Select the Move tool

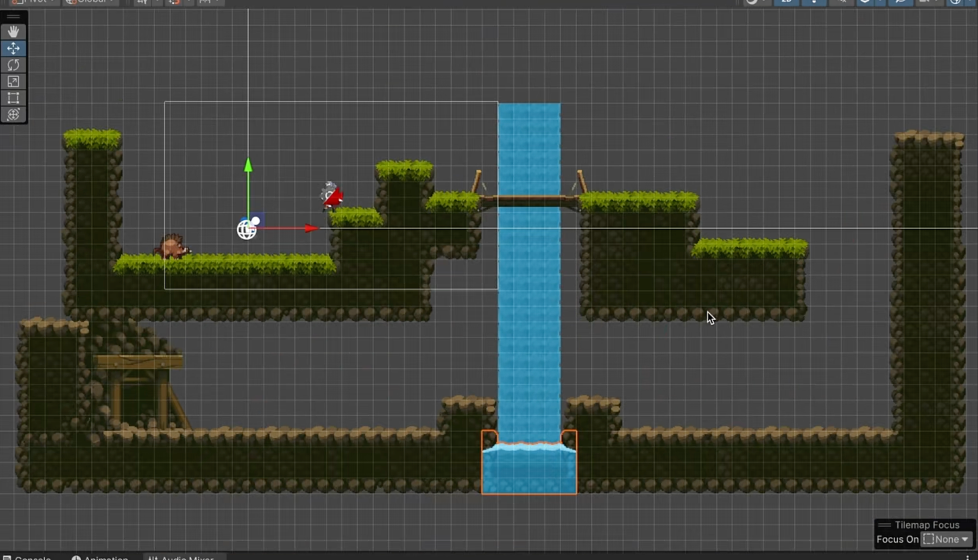point(13,48)
